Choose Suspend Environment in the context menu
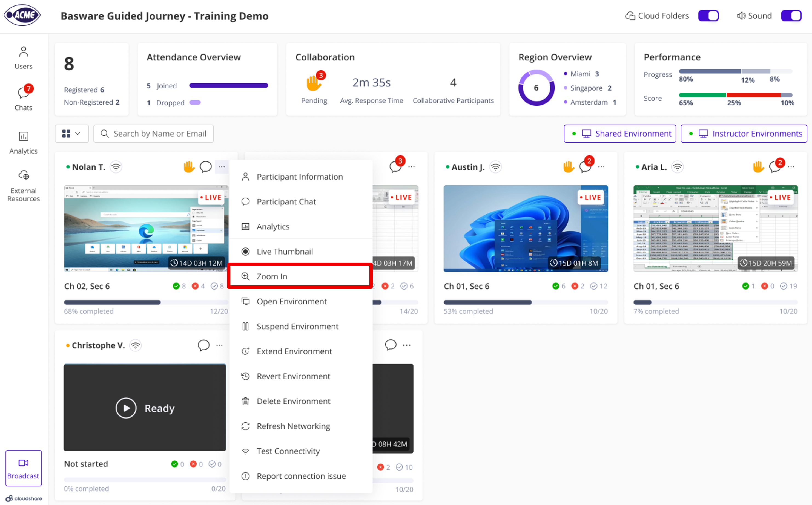This screenshot has width=812, height=505. tap(297, 326)
